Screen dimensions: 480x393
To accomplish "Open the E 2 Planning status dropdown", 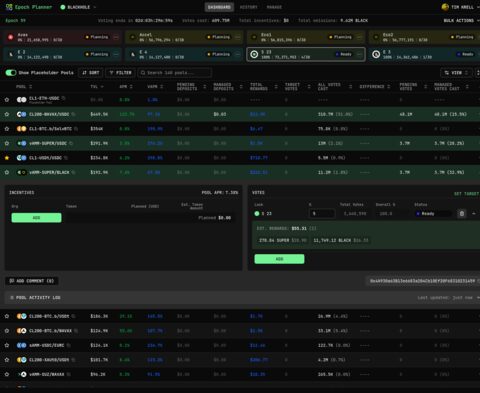I will tap(97, 54).
